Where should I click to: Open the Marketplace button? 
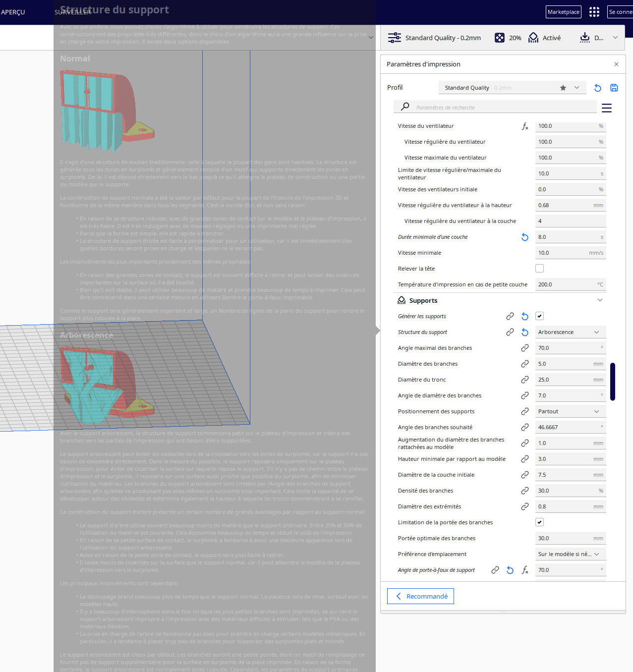[x=564, y=12]
